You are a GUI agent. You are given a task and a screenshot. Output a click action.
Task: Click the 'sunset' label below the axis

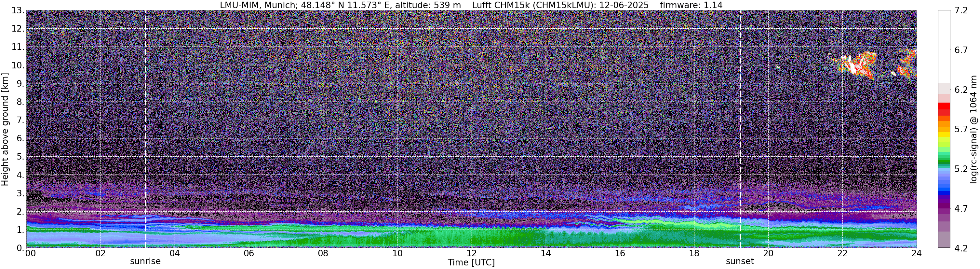click(740, 262)
